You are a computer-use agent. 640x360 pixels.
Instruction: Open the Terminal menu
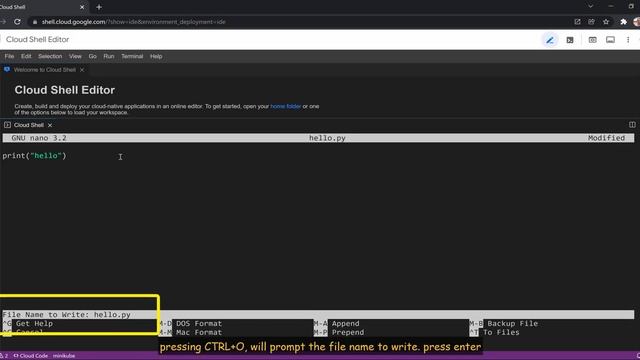132,56
